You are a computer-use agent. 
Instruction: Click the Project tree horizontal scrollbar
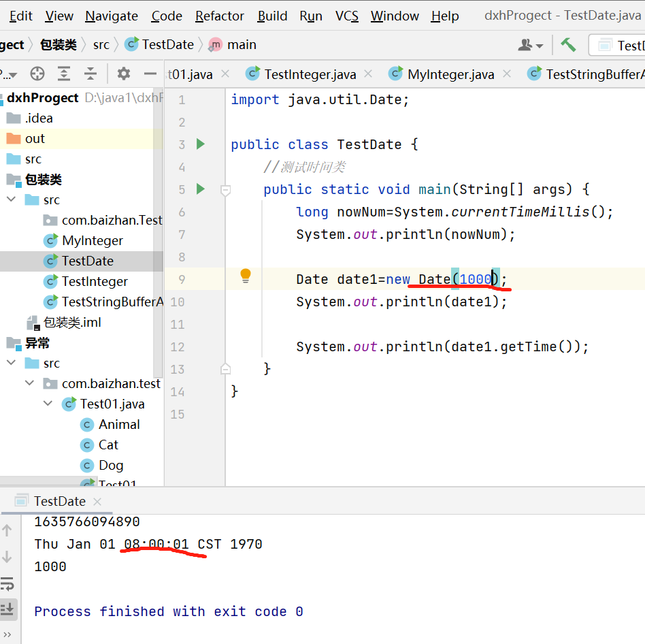coord(48,481)
